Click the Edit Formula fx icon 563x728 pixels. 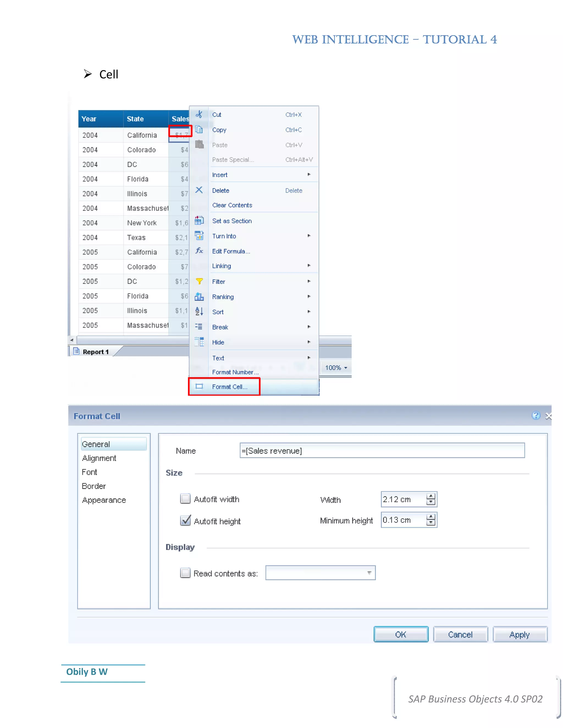pos(199,251)
